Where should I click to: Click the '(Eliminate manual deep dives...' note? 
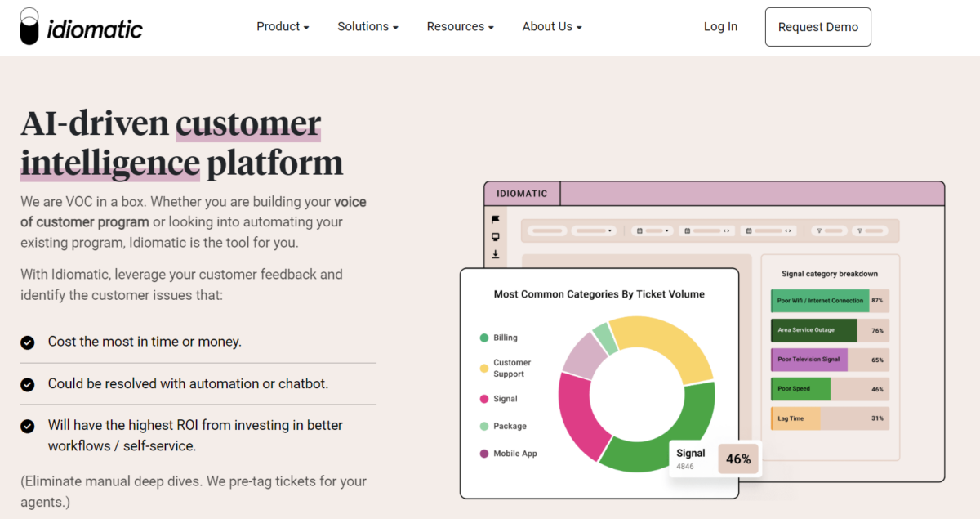[x=194, y=491]
